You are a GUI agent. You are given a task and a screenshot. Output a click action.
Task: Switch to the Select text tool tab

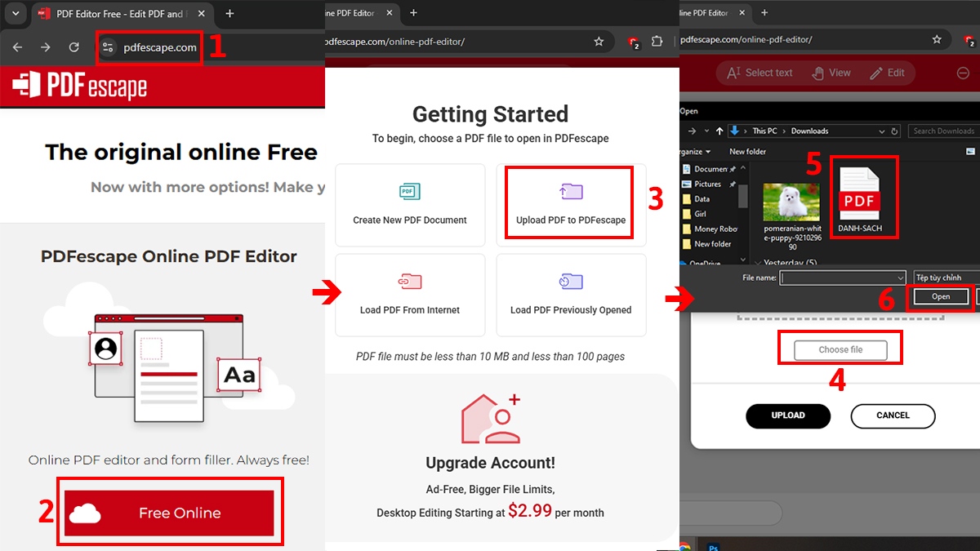pos(759,73)
